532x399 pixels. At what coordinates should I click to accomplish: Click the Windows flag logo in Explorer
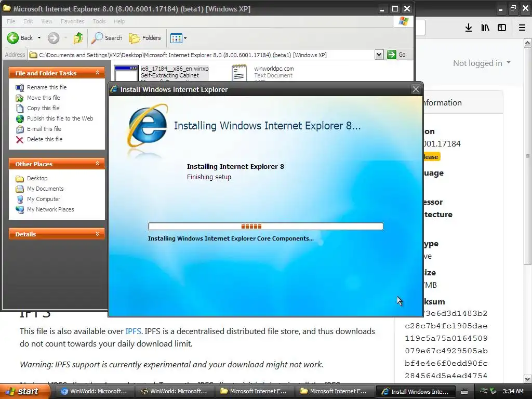(x=403, y=21)
